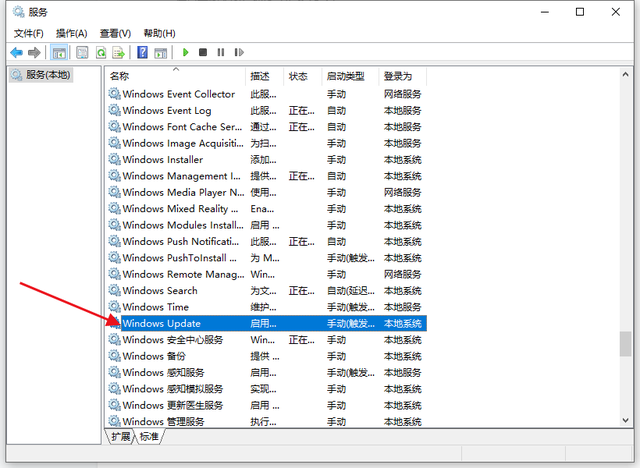This screenshot has width=640, height=468.
Task: Select the Windows Update service row
Action: [267, 323]
